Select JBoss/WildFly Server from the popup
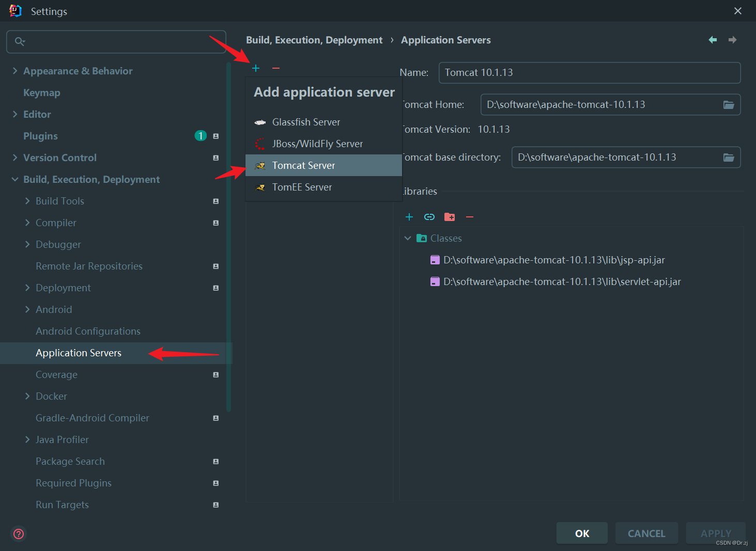 click(x=323, y=144)
